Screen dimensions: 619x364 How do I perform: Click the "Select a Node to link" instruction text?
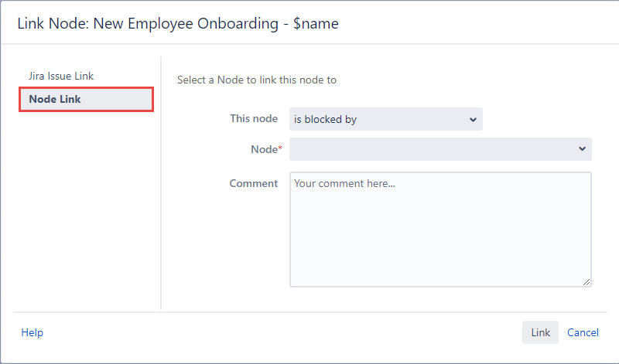[256, 80]
